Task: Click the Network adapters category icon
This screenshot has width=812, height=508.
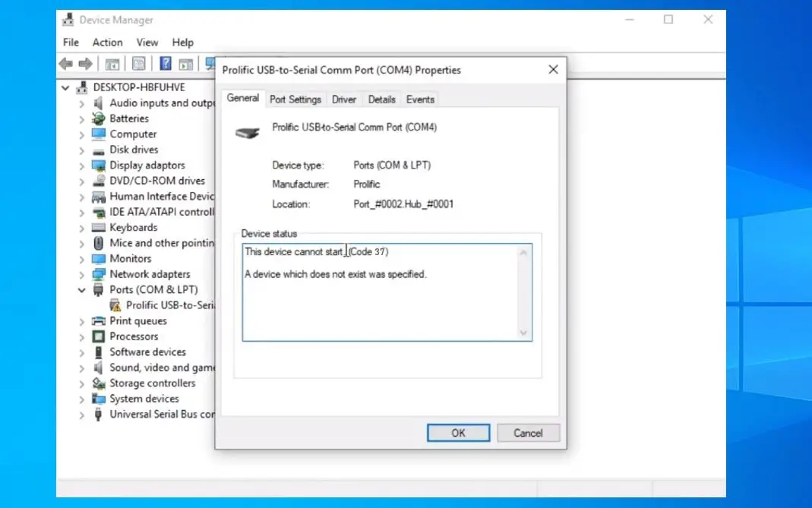Action: pos(98,274)
